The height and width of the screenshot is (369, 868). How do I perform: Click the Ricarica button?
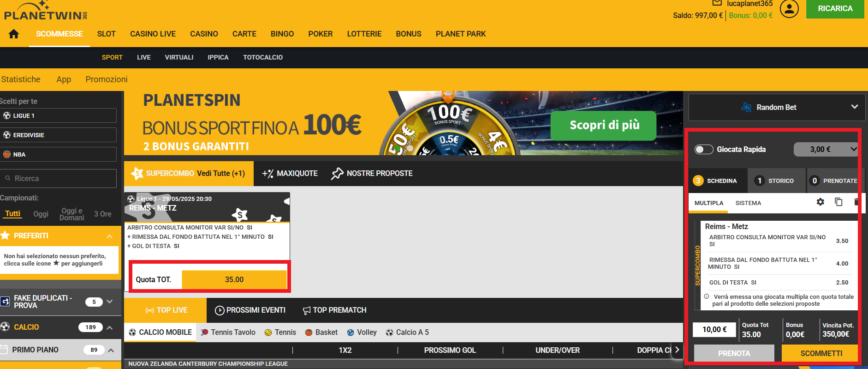(835, 9)
